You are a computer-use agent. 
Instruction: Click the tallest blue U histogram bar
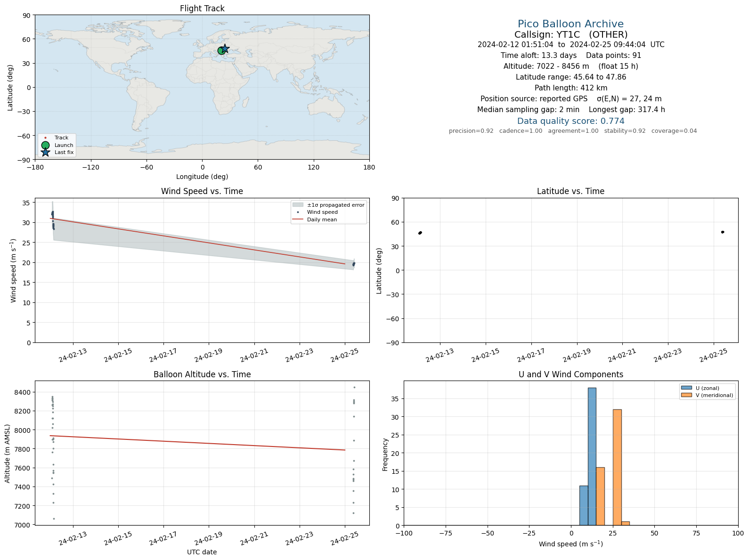point(592,456)
